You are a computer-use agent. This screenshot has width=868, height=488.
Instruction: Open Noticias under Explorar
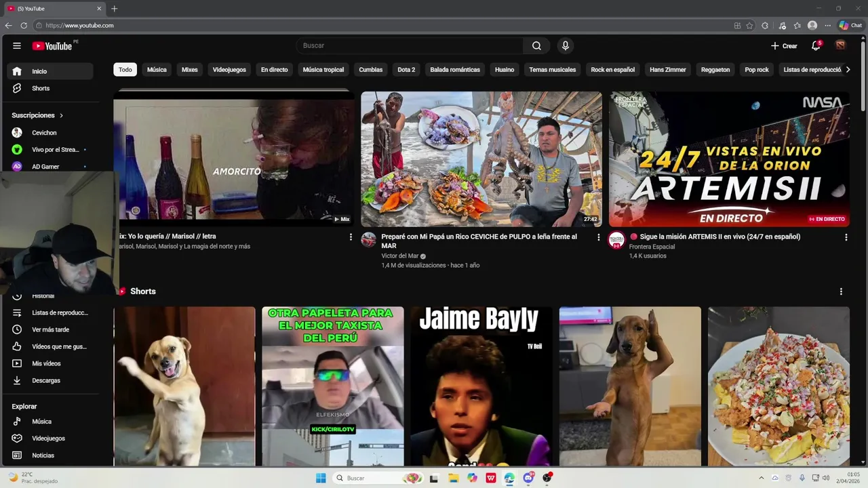point(51,455)
